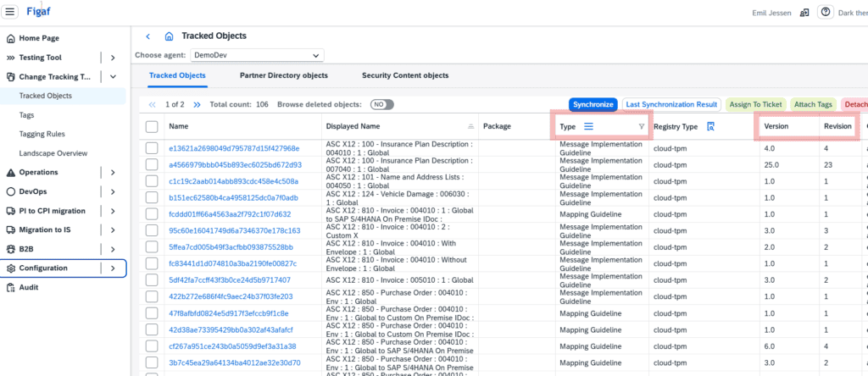
Task: Check the row c1c19c2aab014abb893cdc458e4c508a
Action: point(152,181)
